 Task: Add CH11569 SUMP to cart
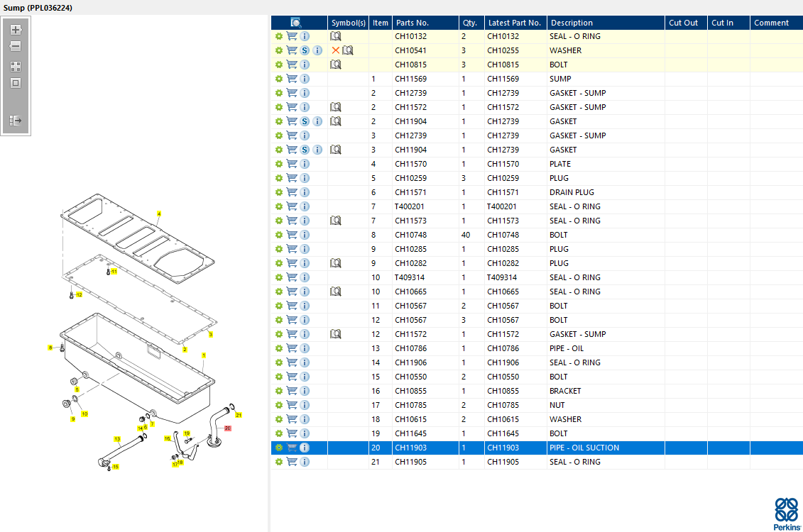[x=292, y=79]
